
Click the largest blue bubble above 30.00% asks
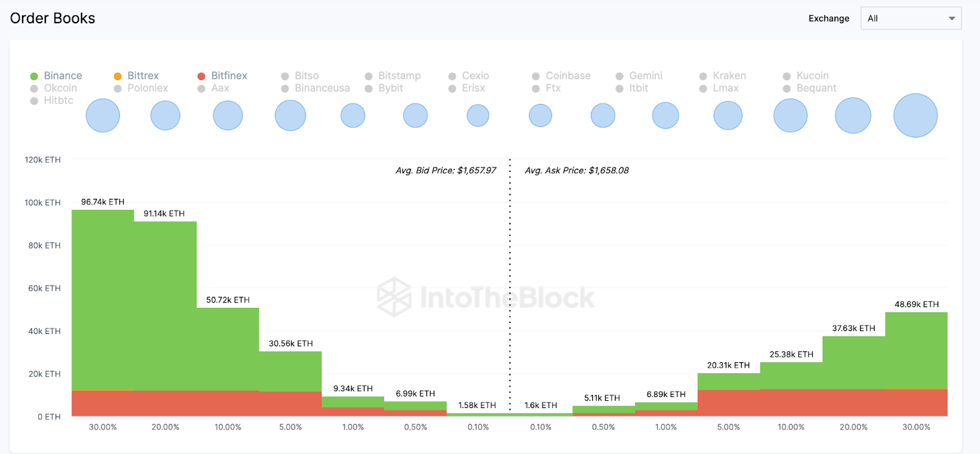(x=915, y=116)
